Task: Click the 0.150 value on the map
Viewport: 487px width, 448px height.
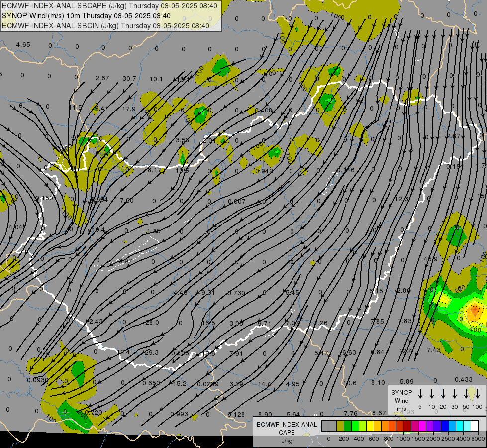Action: click(x=44, y=198)
